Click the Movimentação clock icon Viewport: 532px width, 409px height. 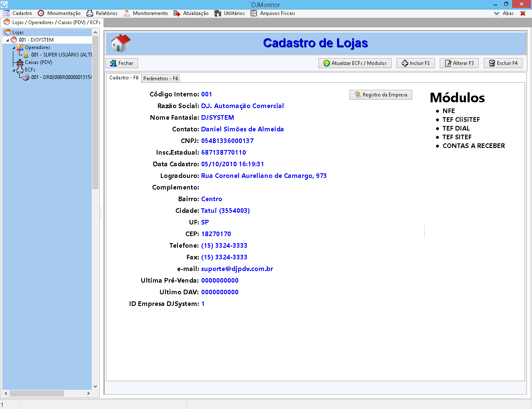coord(41,13)
